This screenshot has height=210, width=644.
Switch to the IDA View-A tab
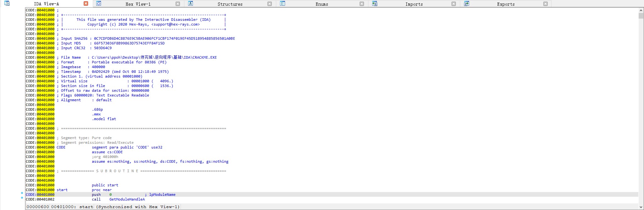point(47,4)
